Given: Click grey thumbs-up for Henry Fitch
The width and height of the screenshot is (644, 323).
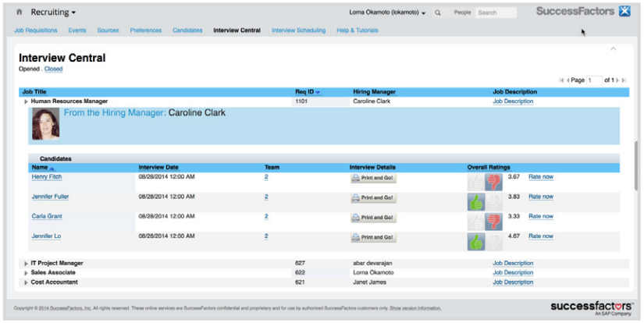Looking at the screenshot, I should coord(475,181).
